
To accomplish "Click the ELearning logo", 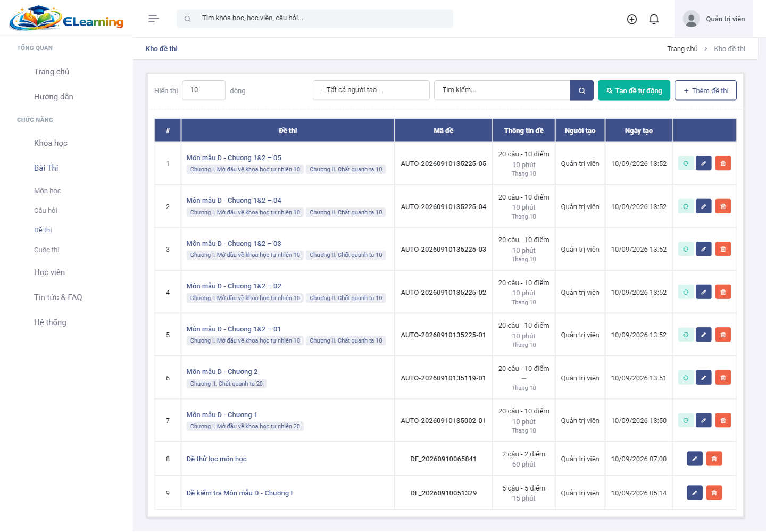I will click(66, 19).
